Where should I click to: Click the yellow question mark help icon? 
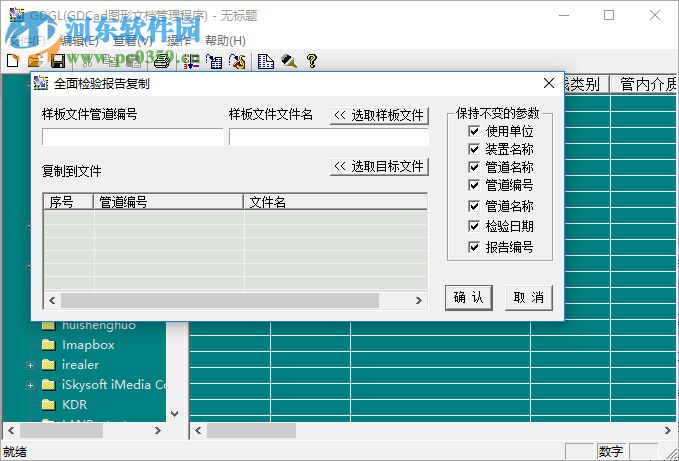point(312,61)
